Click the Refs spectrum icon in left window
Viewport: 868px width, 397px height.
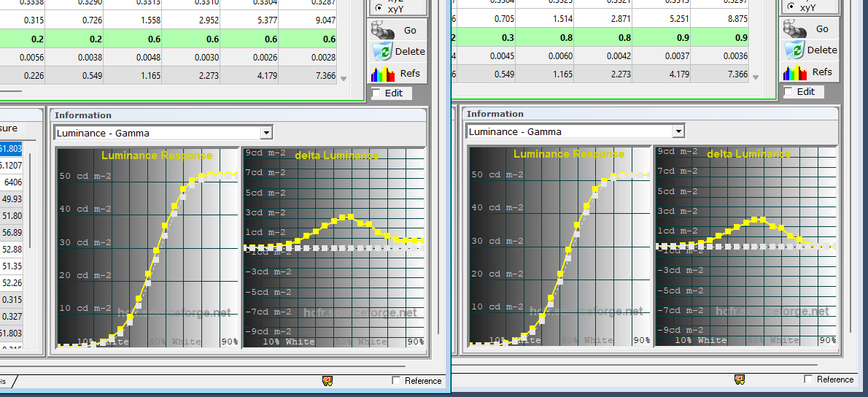pyautogui.click(x=382, y=73)
